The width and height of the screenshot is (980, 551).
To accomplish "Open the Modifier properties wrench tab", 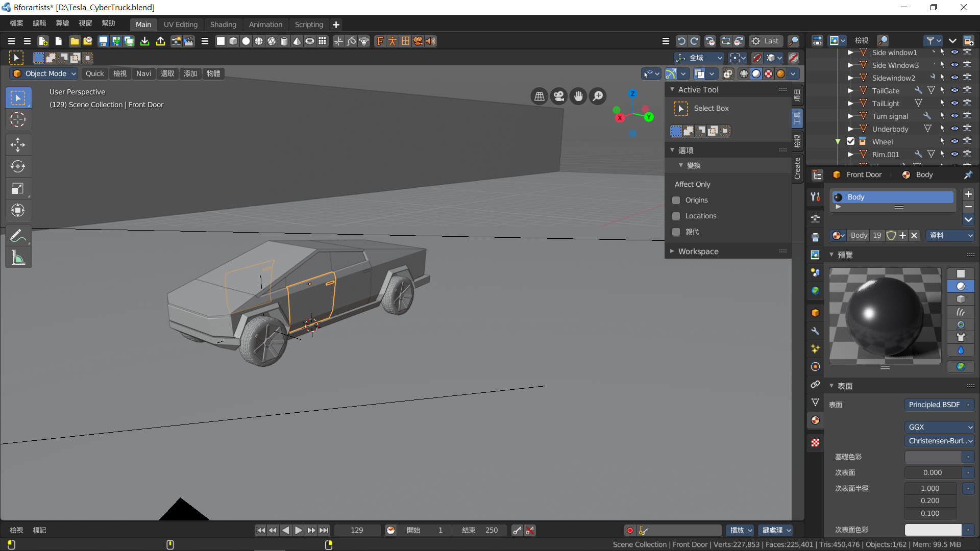I will pos(815,331).
